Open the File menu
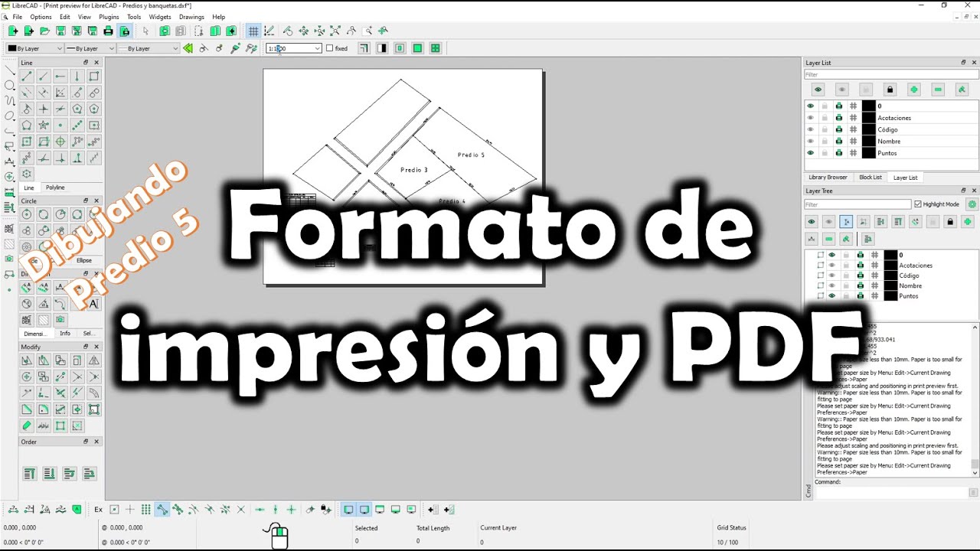980x551 pixels. [x=18, y=17]
